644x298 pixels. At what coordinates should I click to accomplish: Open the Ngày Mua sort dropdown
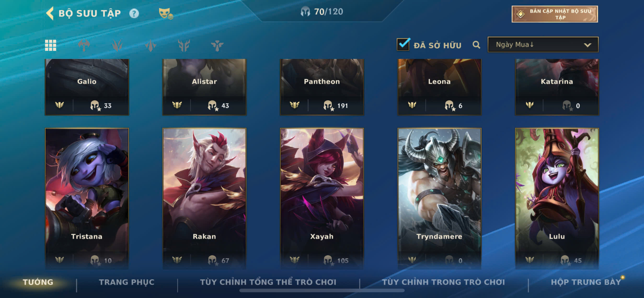[543, 45]
